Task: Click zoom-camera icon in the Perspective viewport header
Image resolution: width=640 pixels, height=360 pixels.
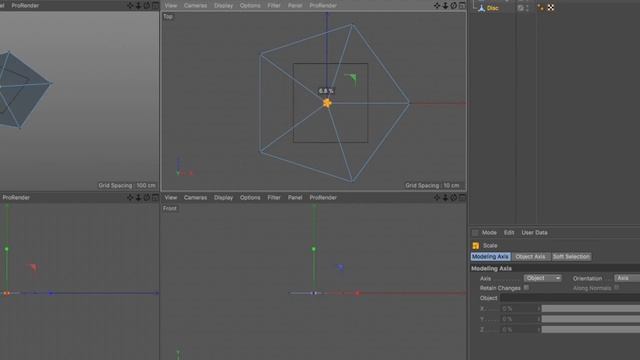Action: tap(138, 5)
